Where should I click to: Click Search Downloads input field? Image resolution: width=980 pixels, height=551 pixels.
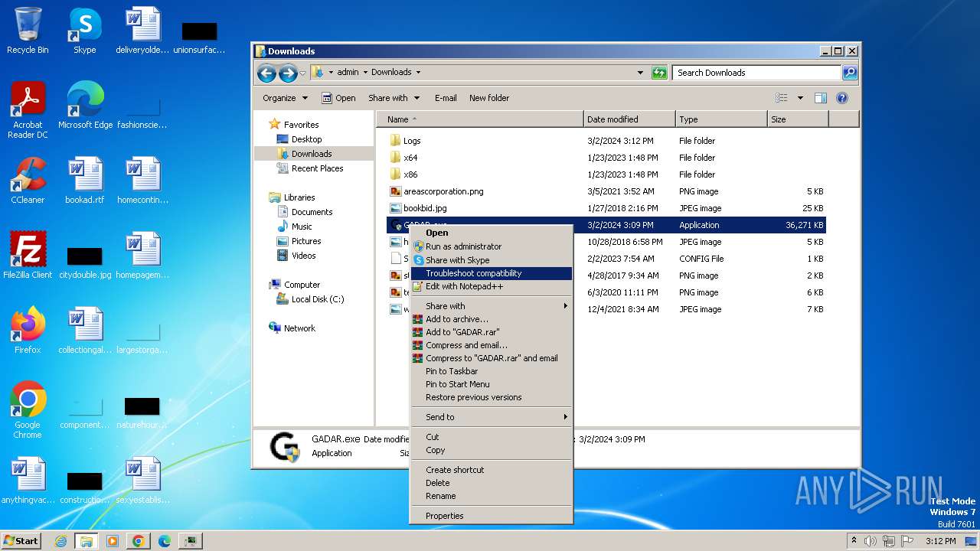[757, 73]
